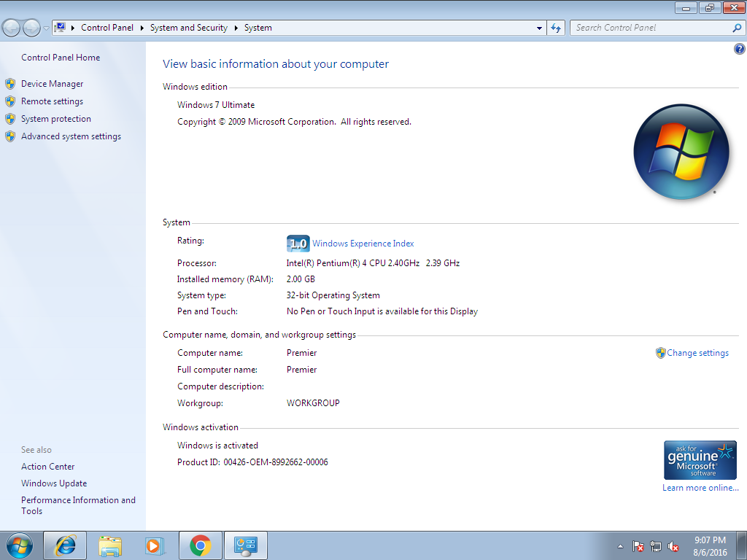This screenshot has width=747, height=560.
Task: Expand the arrow after System and Security
Action: [236, 28]
